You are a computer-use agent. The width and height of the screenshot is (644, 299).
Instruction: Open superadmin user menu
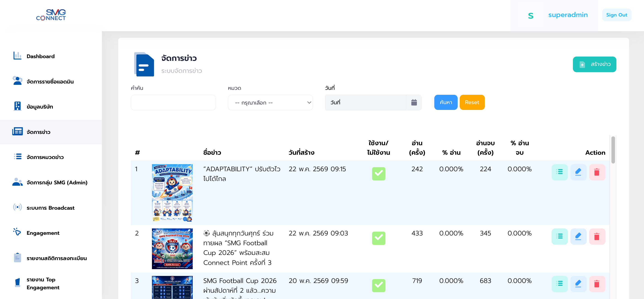point(568,15)
